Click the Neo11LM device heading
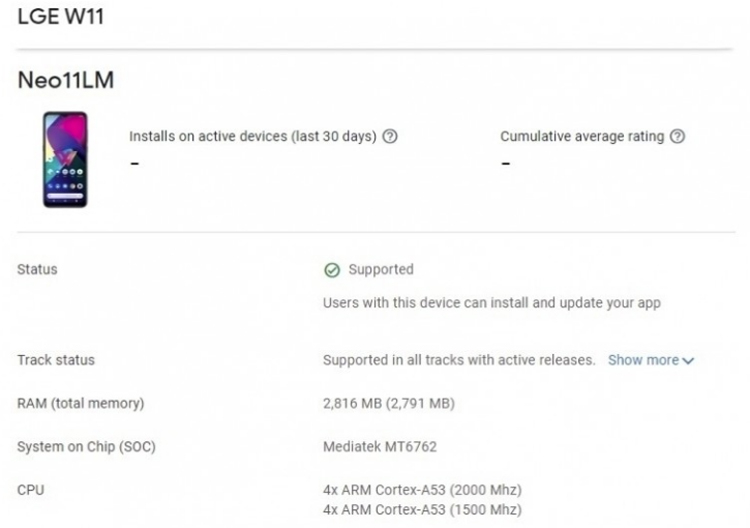The width and height of the screenshot is (750, 528). [66, 80]
